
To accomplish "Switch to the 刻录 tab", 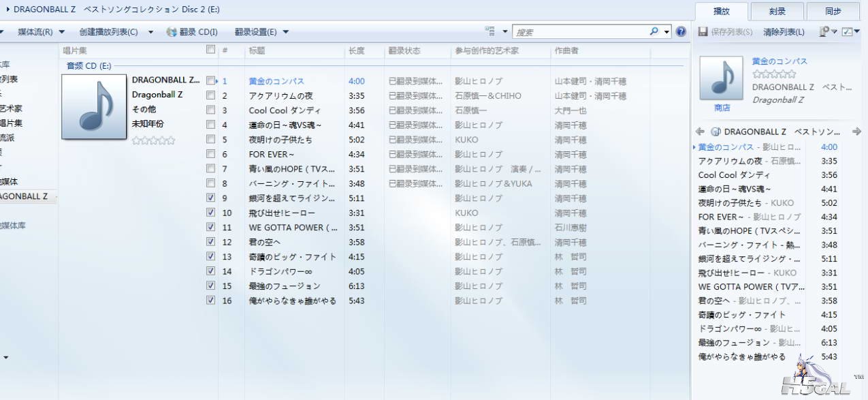I will coord(777,11).
